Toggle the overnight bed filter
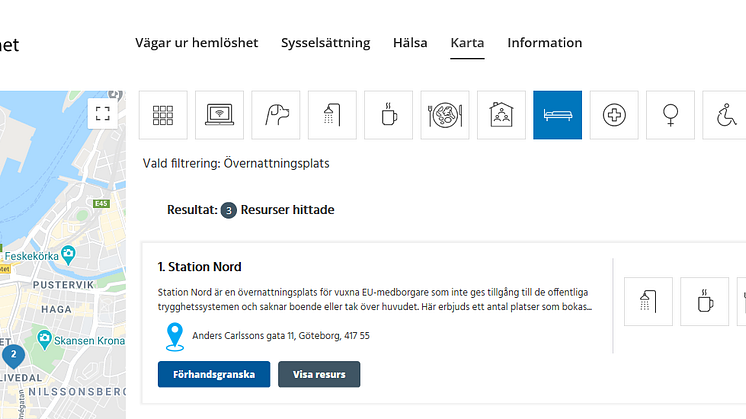 [558, 115]
